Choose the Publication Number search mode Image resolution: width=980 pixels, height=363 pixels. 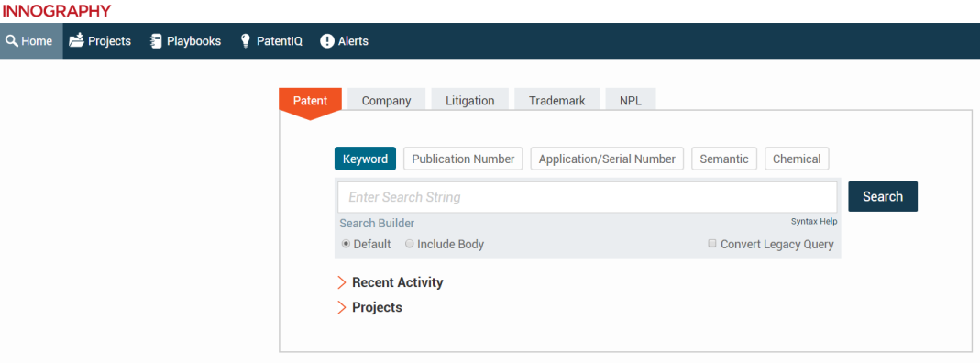463,159
